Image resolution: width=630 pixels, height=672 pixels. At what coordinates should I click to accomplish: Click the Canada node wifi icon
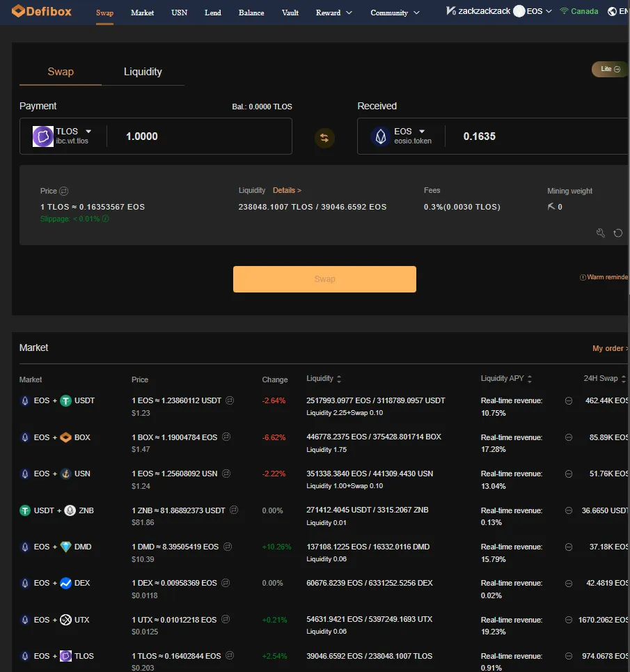tap(564, 10)
